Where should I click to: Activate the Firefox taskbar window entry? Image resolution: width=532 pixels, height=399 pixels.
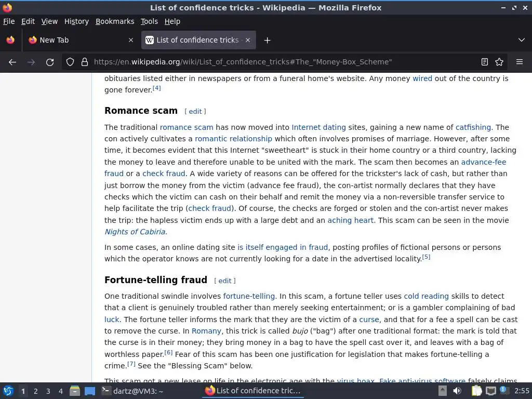tap(254, 391)
